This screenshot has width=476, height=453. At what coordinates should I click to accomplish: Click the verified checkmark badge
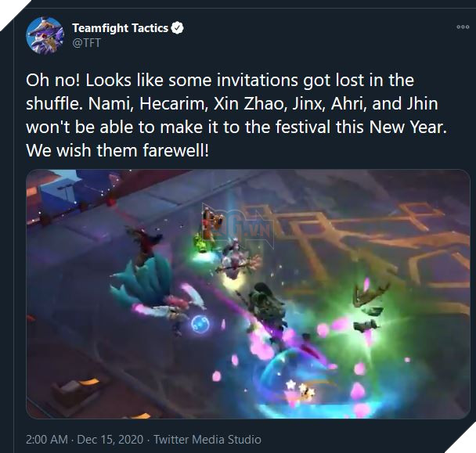[x=178, y=28]
